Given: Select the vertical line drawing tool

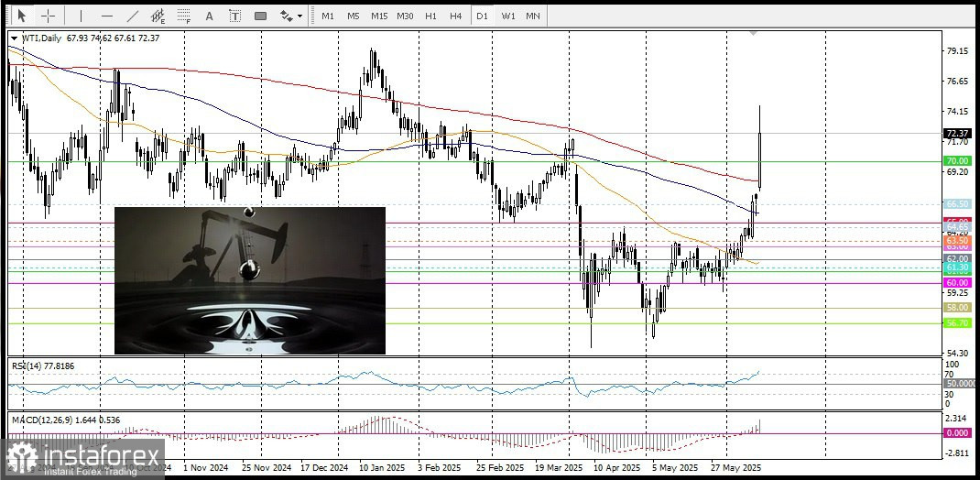Looking at the screenshot, I should tap(82, 16).
